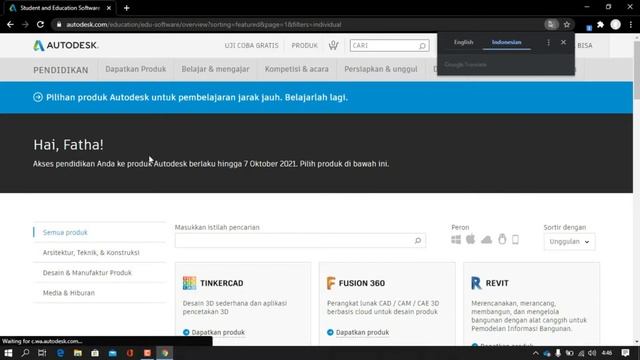Image resolution: width=640 pixels, height=360 pixels.
Task: Open UJI COBA GRATIS menu
Action: (251, 45)
